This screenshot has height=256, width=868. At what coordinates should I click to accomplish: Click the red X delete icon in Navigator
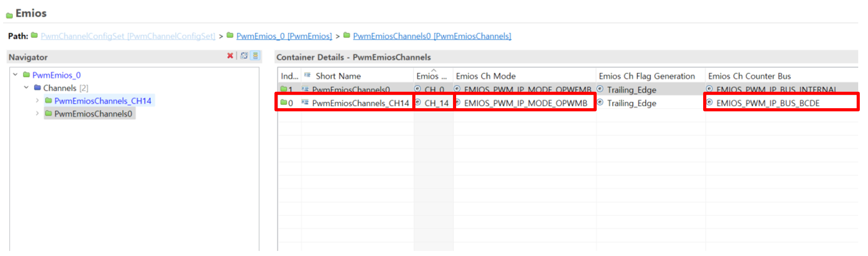point(230,56)
